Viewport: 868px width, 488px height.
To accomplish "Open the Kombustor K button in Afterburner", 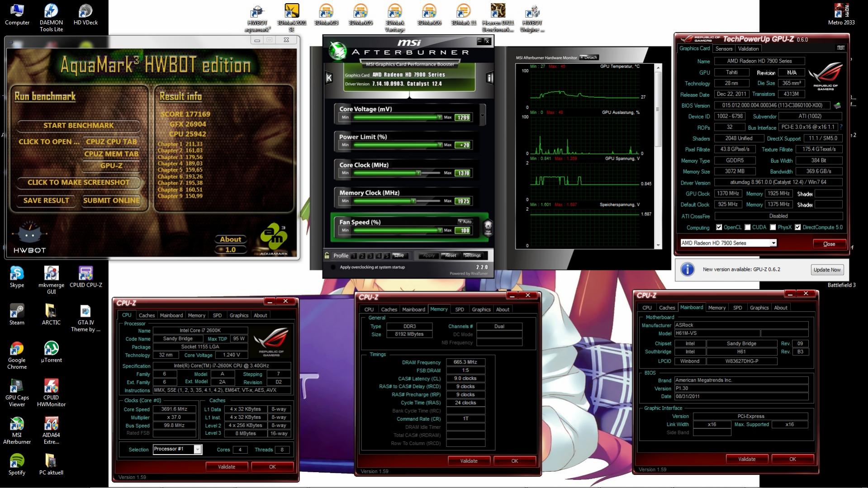I will (x=329, y=78).
